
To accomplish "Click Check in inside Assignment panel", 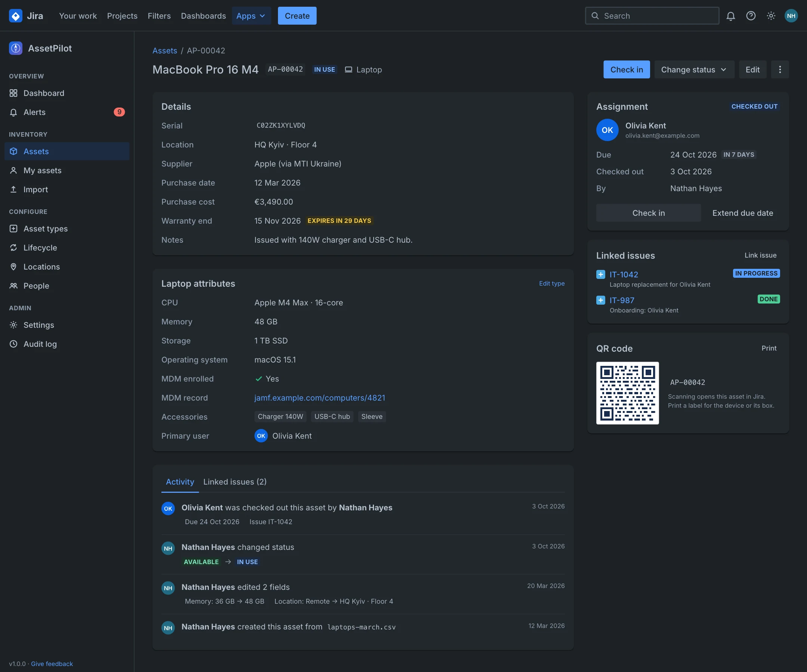I will (648, 213).
